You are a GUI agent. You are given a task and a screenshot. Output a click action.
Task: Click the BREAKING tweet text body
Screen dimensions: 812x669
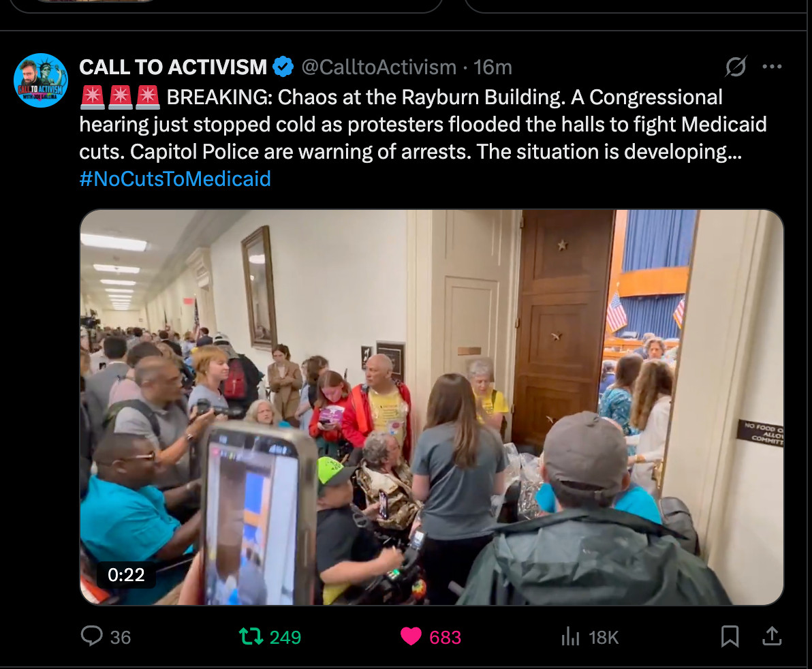pyautogui.click(x=423, y=124)
